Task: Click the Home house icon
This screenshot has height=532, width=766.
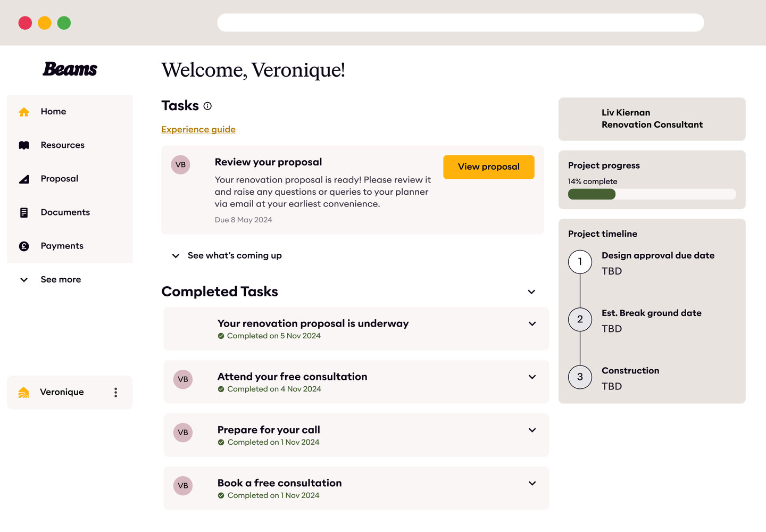Action: pyautogui.click(x=24, y=112)
